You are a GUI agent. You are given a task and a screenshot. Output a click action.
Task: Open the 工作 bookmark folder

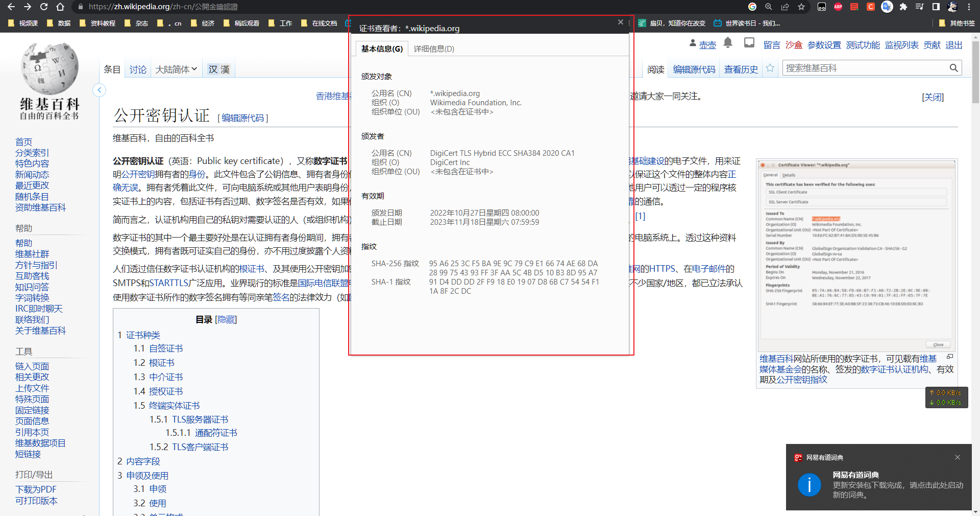(x=280, y=23)
